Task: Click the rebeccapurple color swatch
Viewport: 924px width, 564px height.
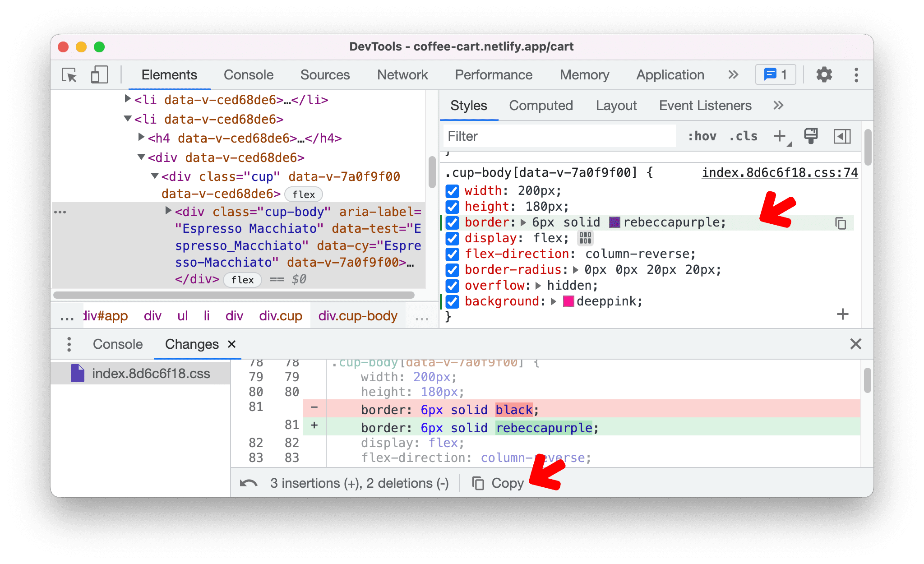Action: 613,222
